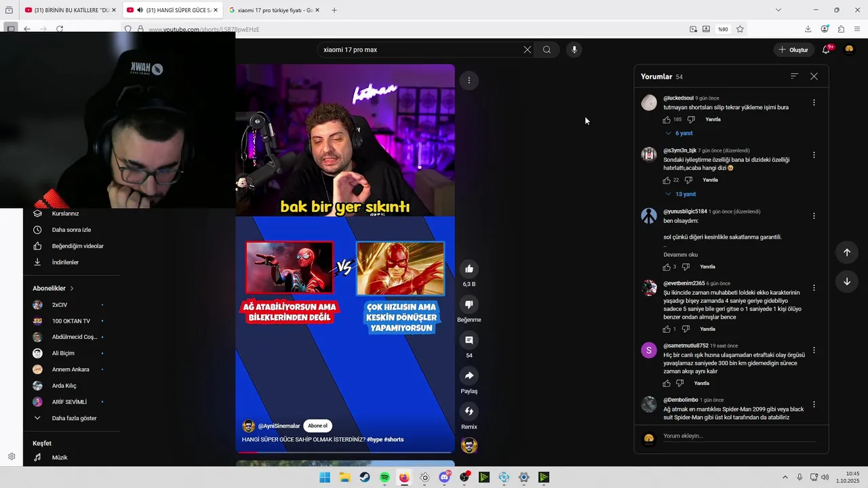Open the 90% zoom level indicator
868x488 pixels.
point(723,29)
